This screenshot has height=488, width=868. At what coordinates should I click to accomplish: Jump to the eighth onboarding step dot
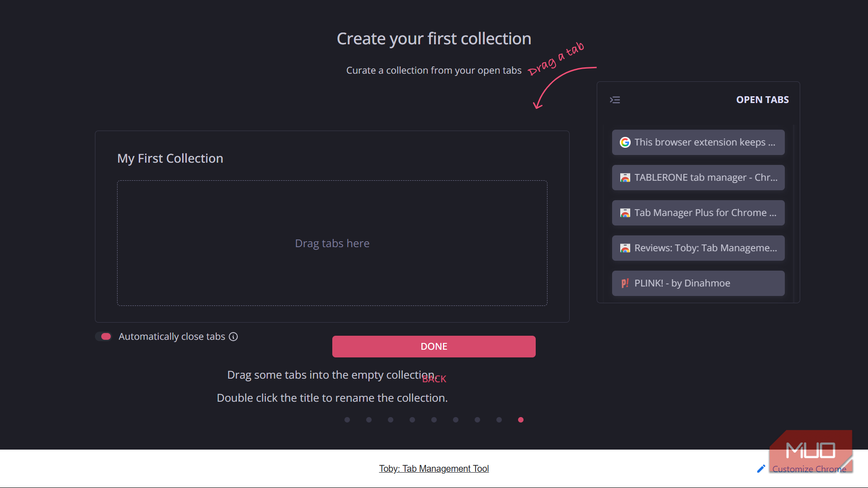click(499, 420)
